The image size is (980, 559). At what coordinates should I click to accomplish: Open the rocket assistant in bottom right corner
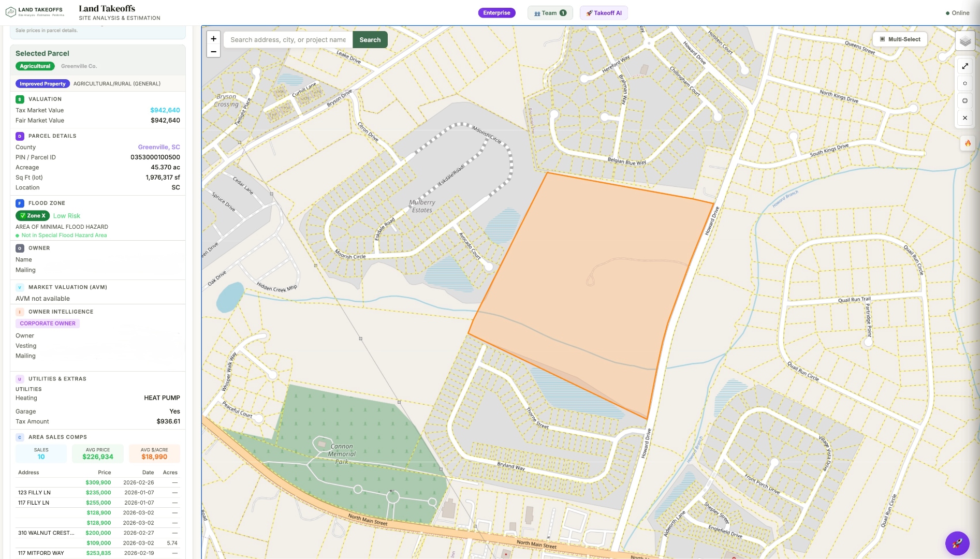click(957, 543)
